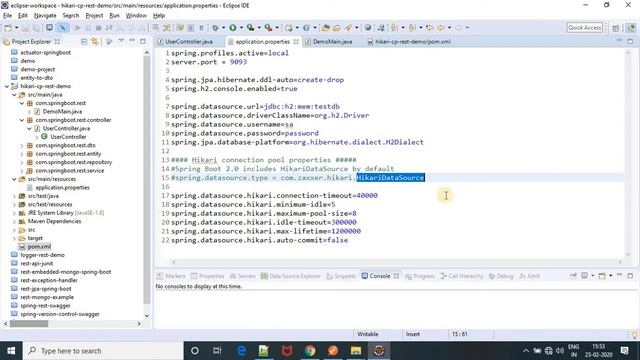Switch to the UserController.java tab

tap(189, 42)
